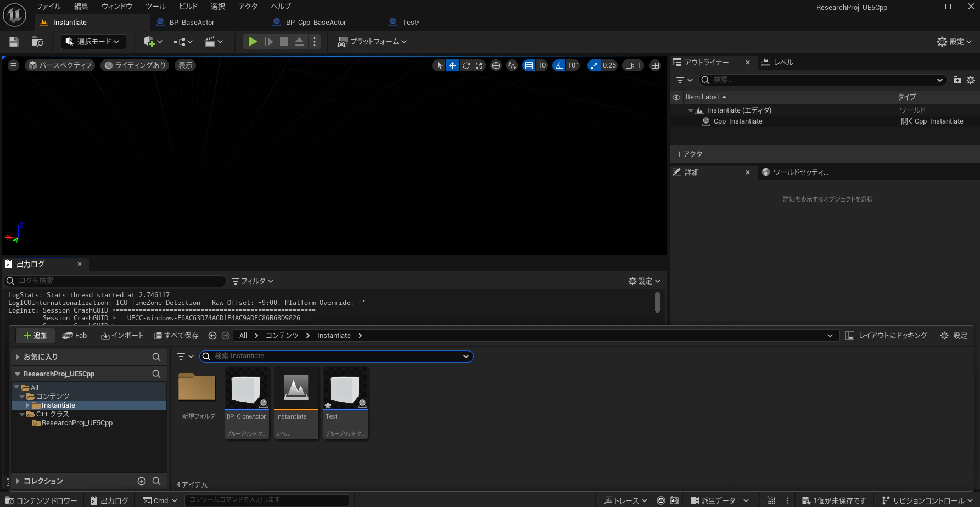The height and width of the screenshot is (507, 980).
Task: Open the アクタ menu
Action: click(248, 7)
